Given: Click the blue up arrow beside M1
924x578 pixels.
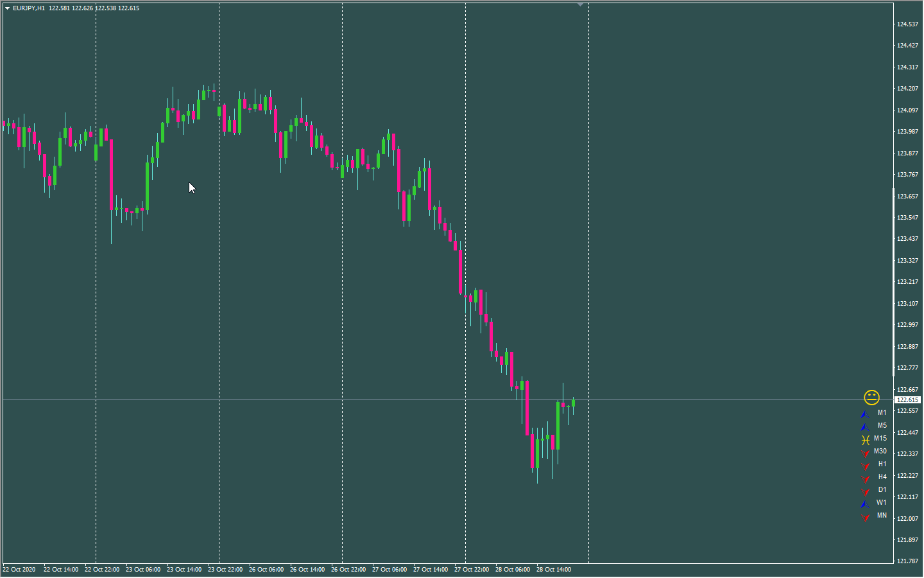Looking at the screenshot, I should point(865,414).
